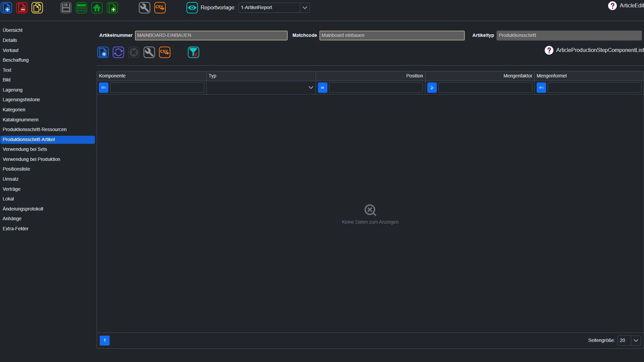The width and height of the screenshot is (644, 362).
Task: Click the gray save disk icon
Action: coord(66,8)
